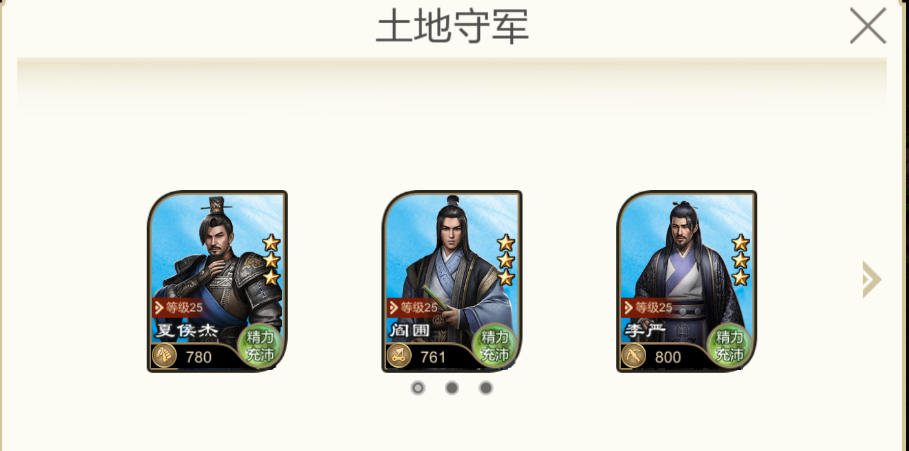
Task: Tap 阎圃's 精力充沛 green badge
Action: pos(495,345)
